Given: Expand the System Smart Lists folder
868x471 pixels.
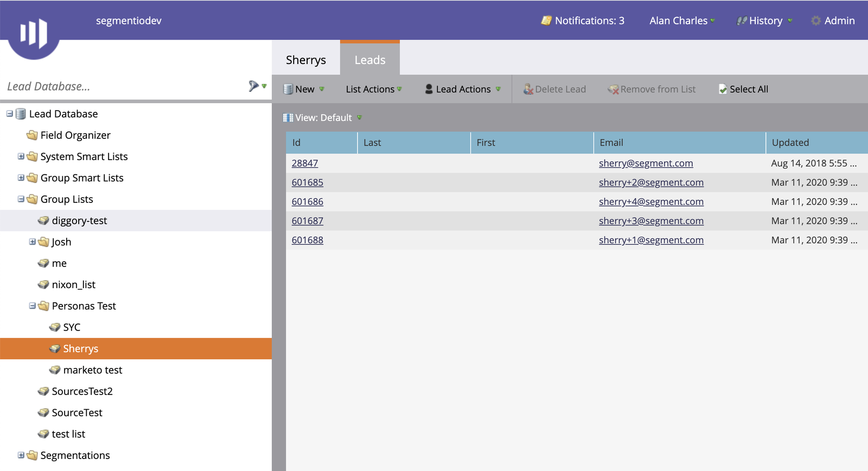Looking at the screenshot, I should coord(21,156).
